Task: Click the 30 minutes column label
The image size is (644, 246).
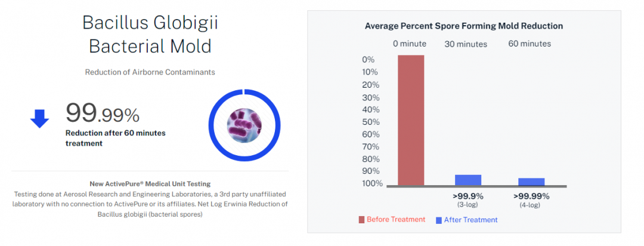Action: point(466,44)
